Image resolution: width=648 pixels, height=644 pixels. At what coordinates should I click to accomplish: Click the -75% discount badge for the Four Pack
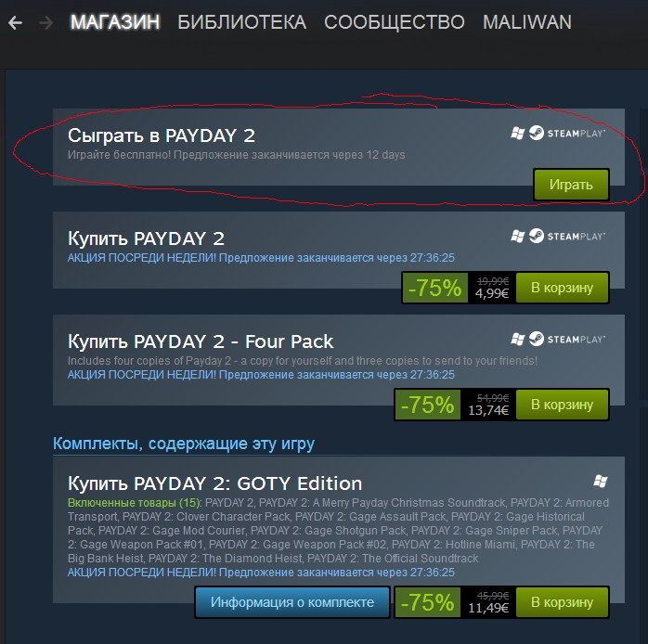click(427, 405)
